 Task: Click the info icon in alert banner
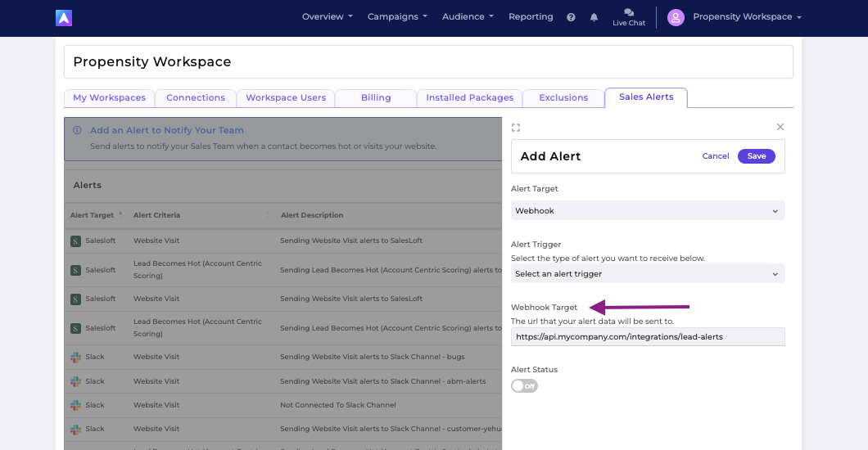pyautogui.click(x=78, y=130)
